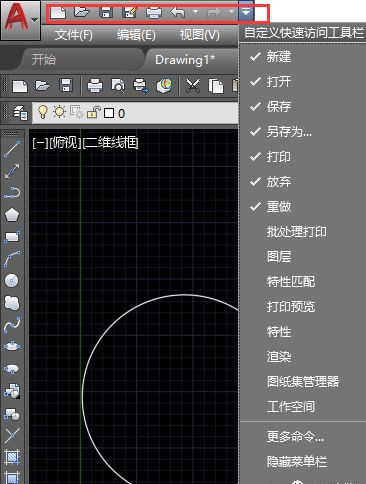Click Save in the standard toolbar
The height and width of the screenshot is (484, 366).
coord(66,85)
